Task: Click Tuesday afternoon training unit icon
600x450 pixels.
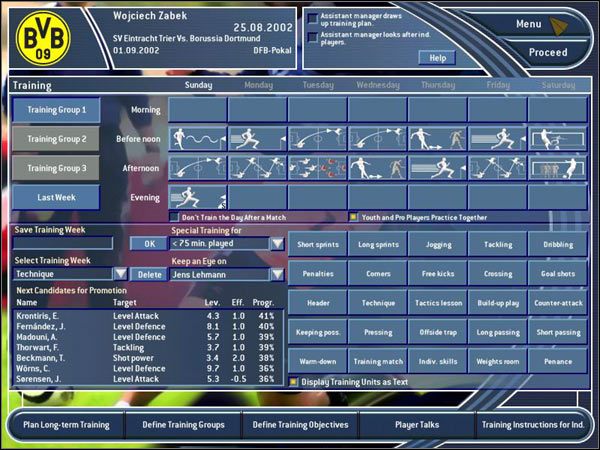Action: [x=317, y=167]
